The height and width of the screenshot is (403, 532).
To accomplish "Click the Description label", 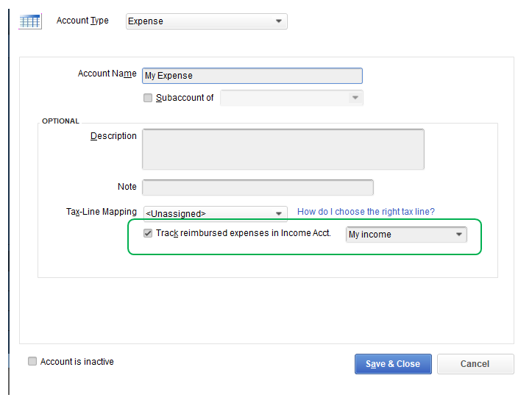I will click(113, 136).
